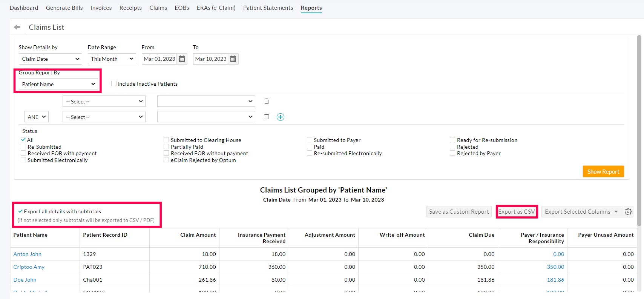Open the Show Details by Claim Date dropdown
The width and height of the screenshot is (644, 299).
51,59
